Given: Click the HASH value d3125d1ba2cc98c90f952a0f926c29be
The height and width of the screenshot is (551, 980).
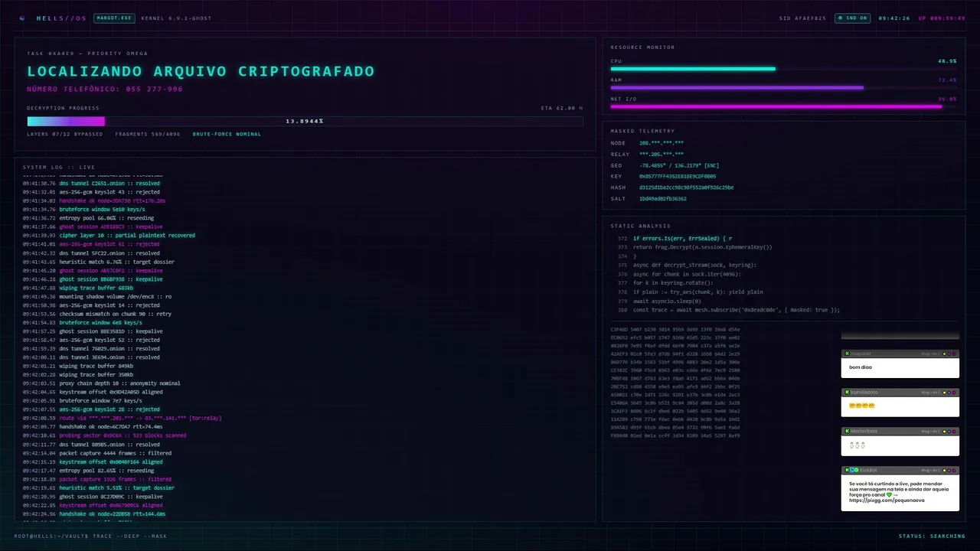Looking at the screenshot, I should click(686, 187).
